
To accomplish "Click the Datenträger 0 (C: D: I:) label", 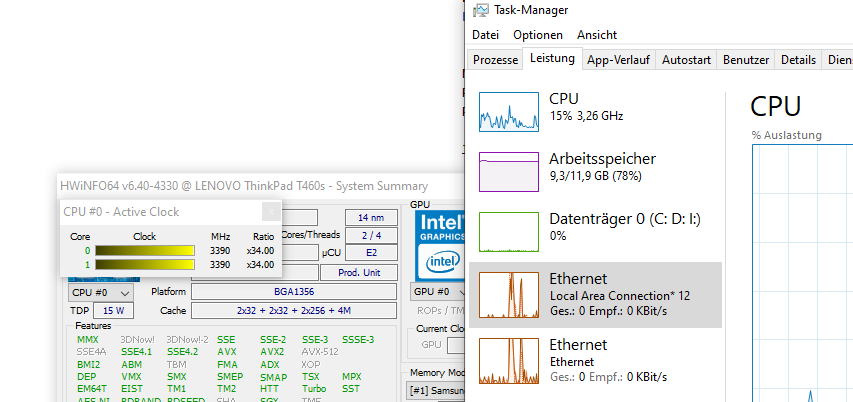I will point(625,219).
